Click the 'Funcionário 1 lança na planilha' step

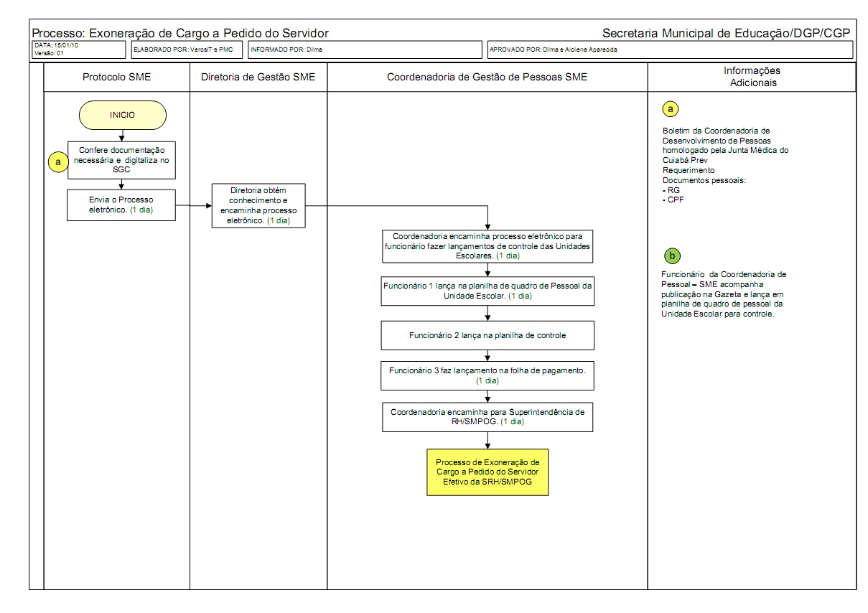point(488,290)
